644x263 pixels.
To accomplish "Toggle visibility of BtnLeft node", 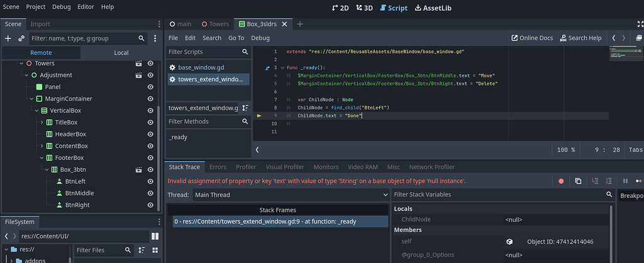I will coord(150,181).
